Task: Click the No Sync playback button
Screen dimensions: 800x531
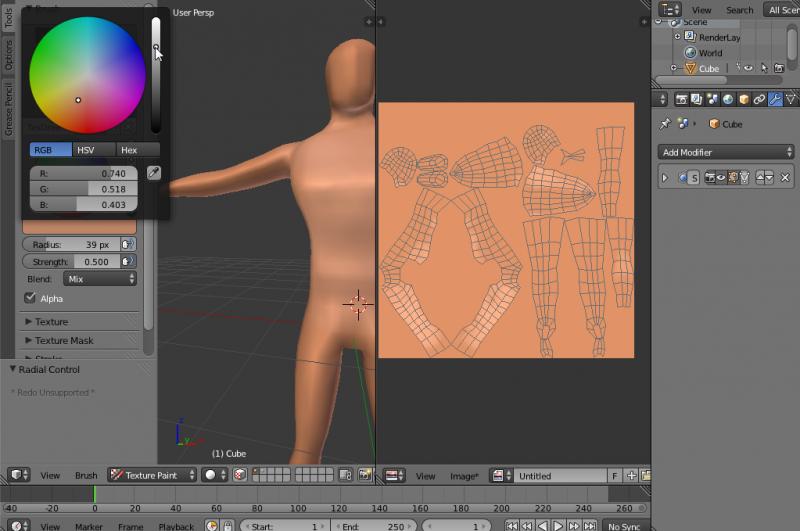Action: 623,526
